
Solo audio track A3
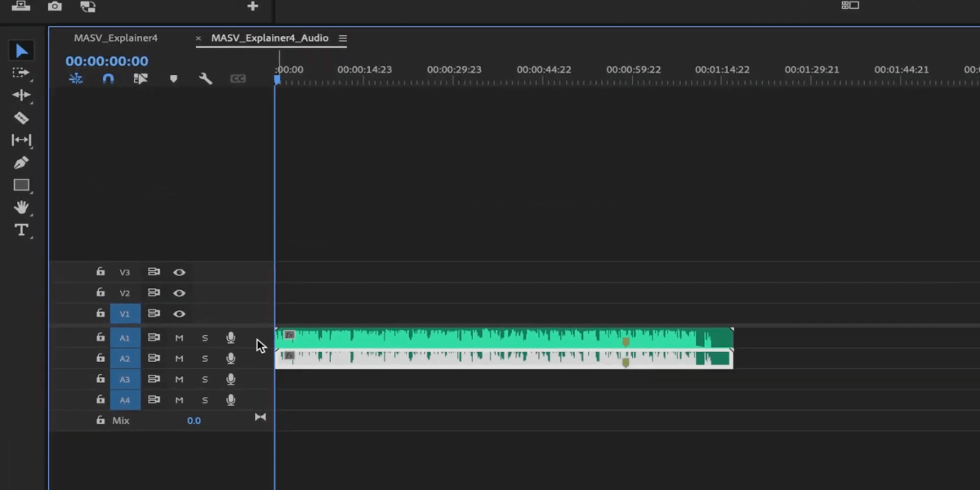tap(205, 380)
